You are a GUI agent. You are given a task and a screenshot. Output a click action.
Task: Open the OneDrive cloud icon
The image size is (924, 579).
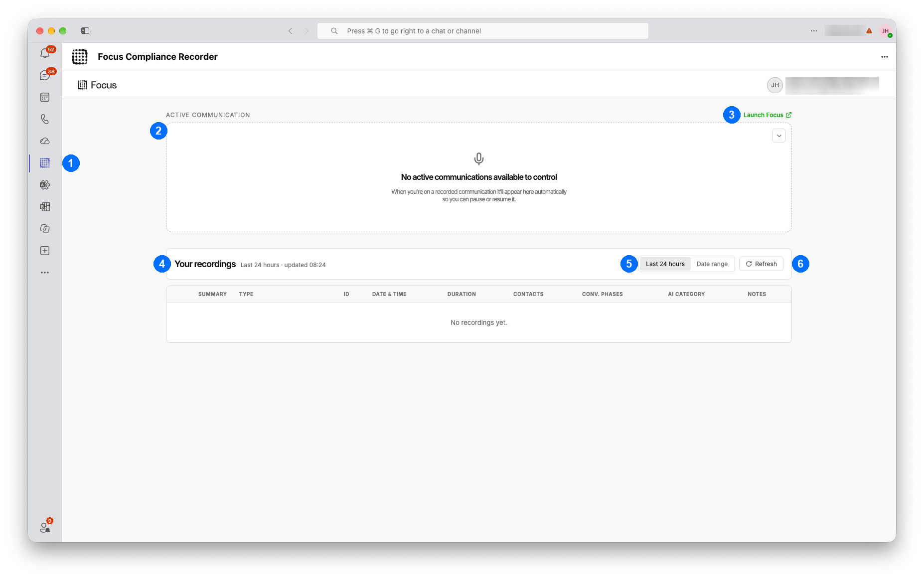(45, 141)
